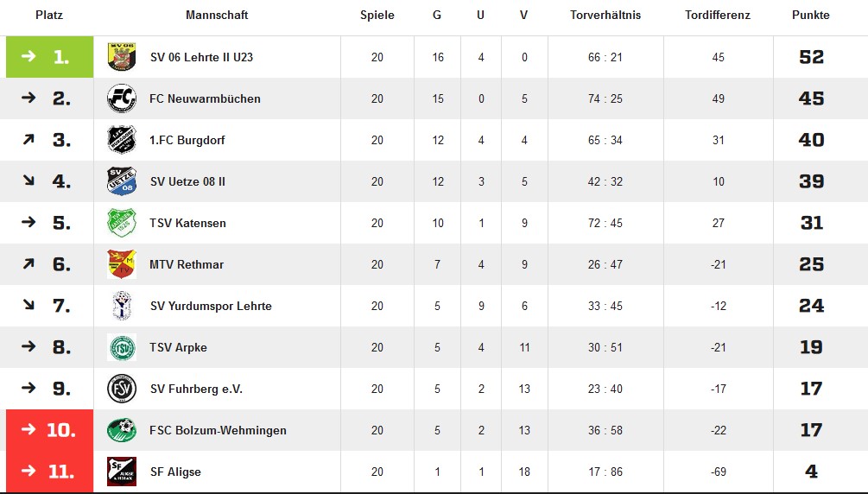Open the TSV Katensen team name link
Viewport: 868px width, 494px height.
(187, 223)
